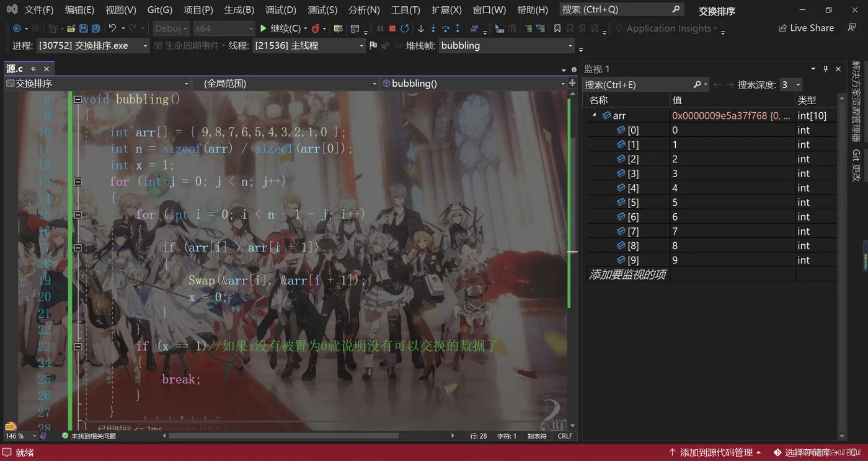Open the 工具(T) menu
This screenshot has width=868, height=461.
tap(405, 10)
